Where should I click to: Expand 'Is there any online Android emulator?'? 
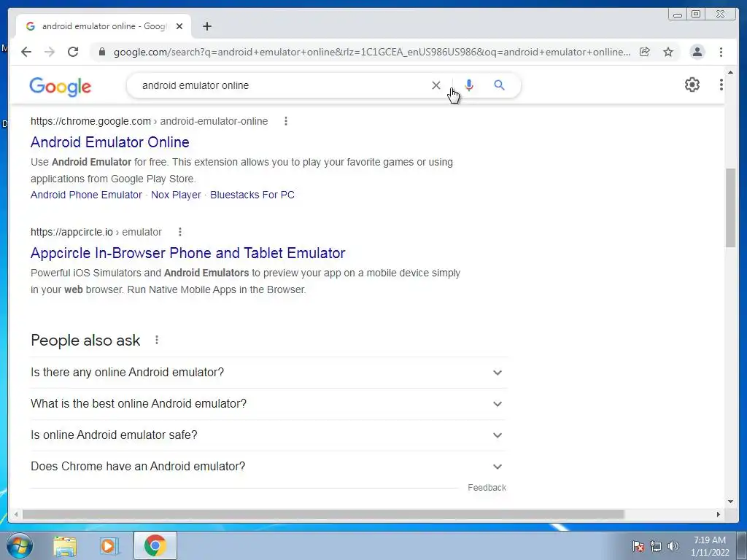268,373
